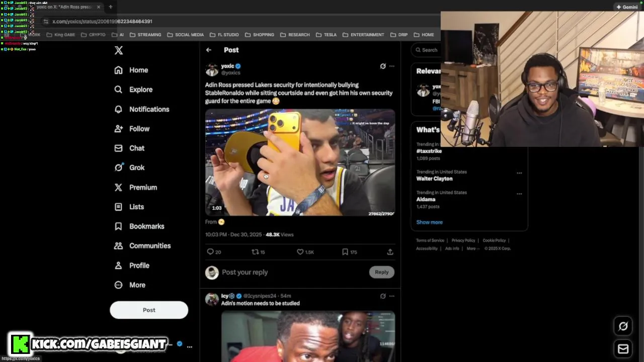Open Terms of Service footer link
Viewport: 644px width, 362px height.
pos(430,241)
